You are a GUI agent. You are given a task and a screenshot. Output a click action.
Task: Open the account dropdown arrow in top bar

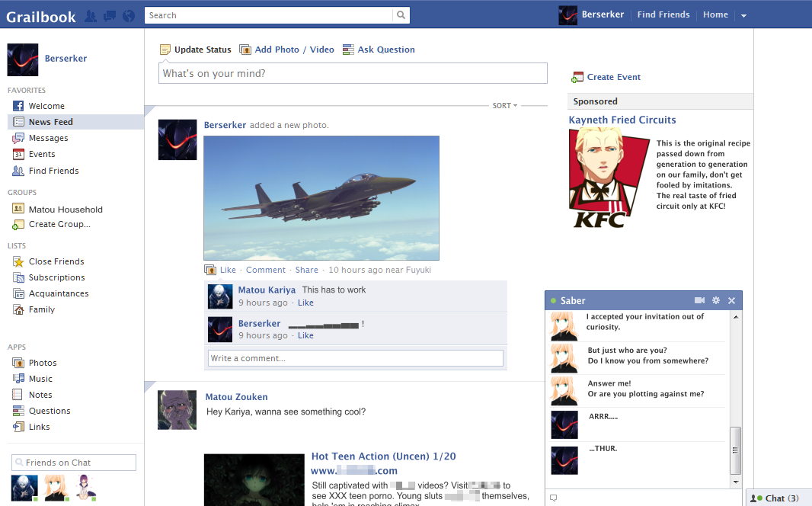click(x=743, y=15)
